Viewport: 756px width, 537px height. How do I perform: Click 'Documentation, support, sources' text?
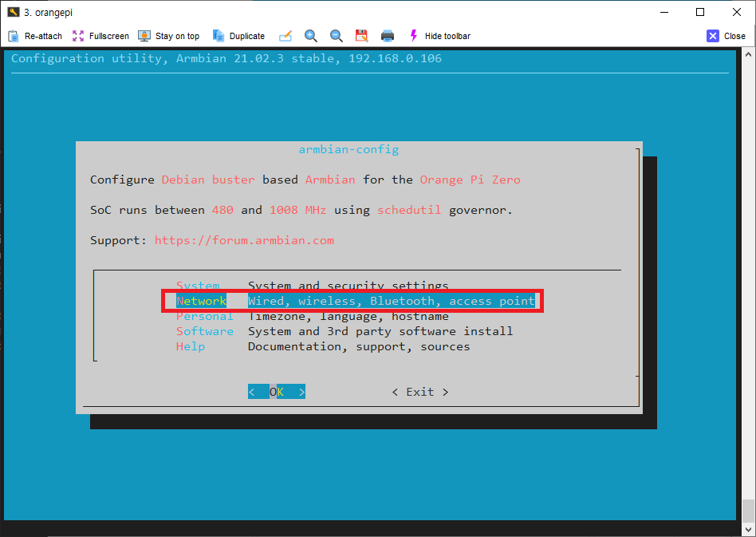pyautogui.click(x=359, y=347)
